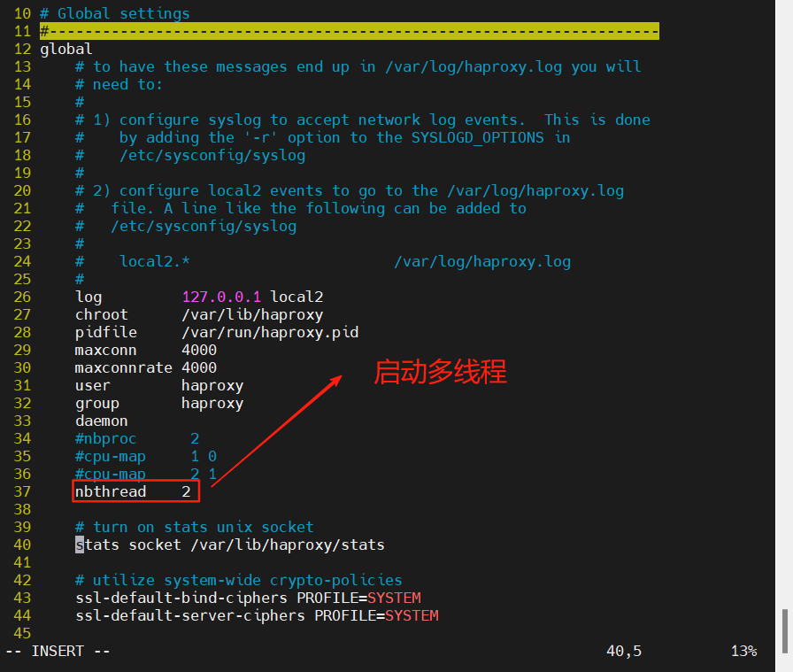Click line number 26

tap(22, 297)
